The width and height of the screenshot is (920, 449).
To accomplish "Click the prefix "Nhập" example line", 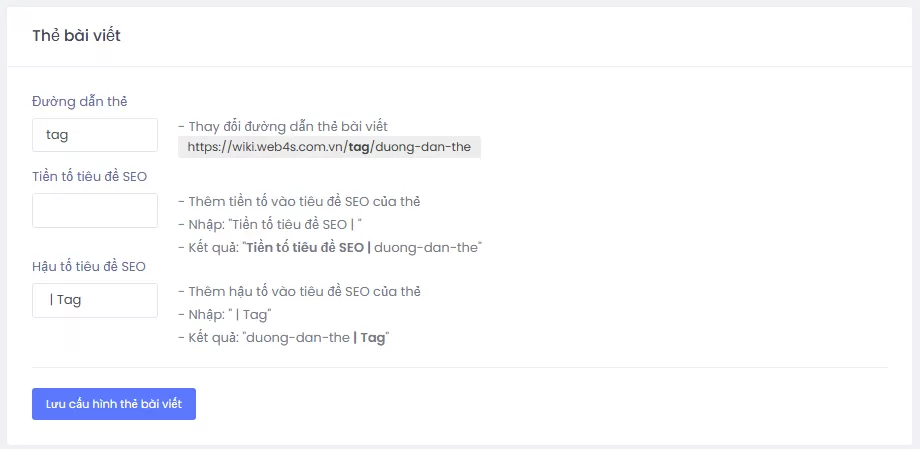I will click(276, 224).
